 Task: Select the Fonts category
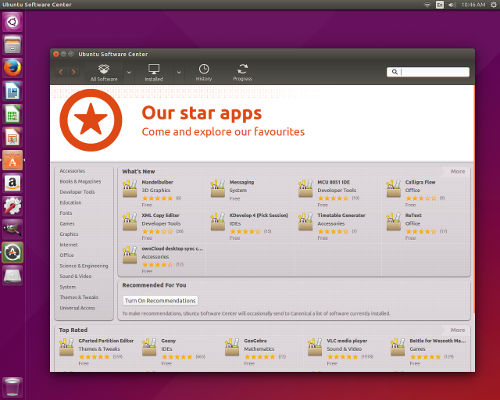(66, 213)
